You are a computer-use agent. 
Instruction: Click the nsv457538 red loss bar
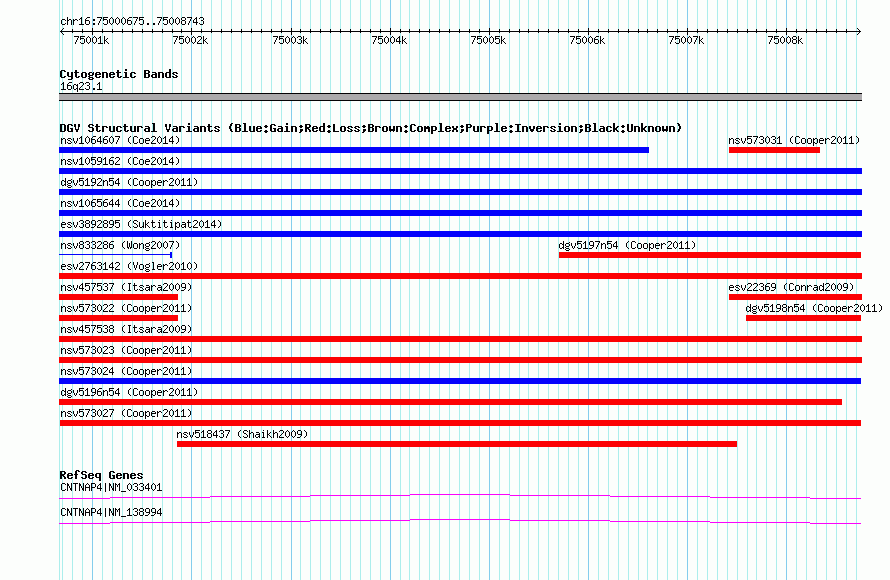(x=460, y=339)
